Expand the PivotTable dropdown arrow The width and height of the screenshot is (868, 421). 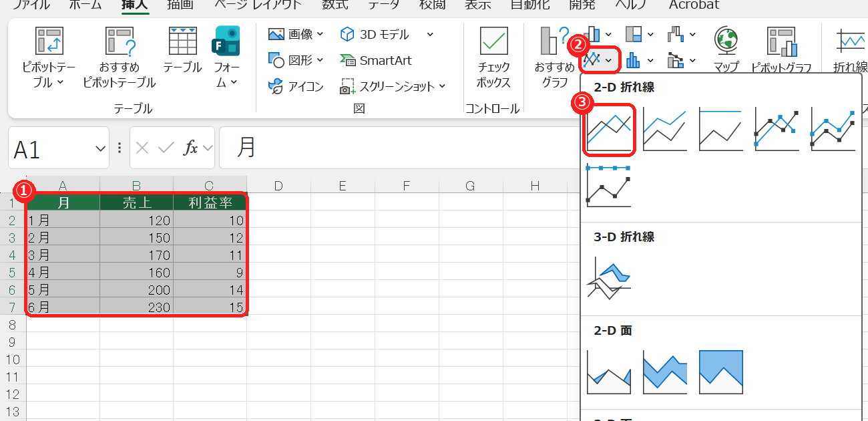pos(60,82)
